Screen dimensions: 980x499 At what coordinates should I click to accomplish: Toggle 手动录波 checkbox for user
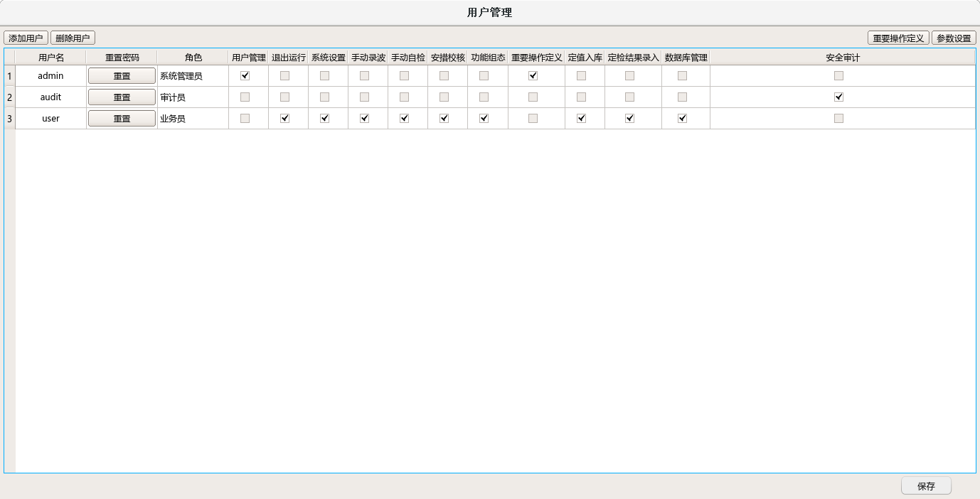(365, 119)
